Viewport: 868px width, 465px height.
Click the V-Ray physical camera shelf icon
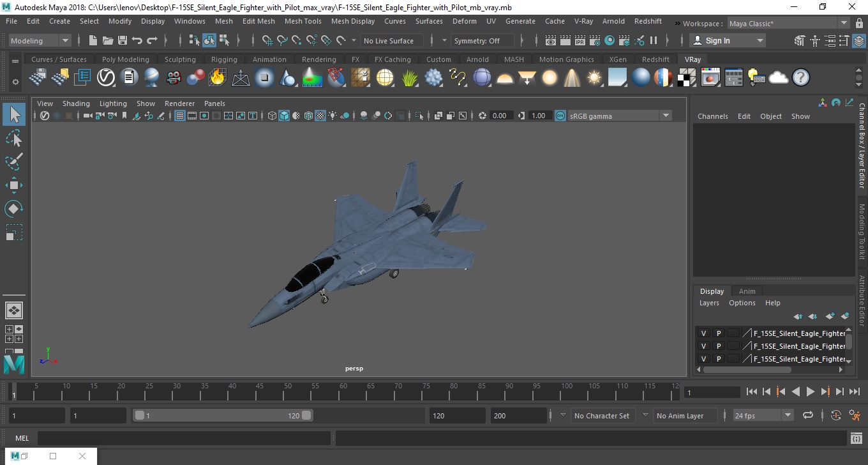(173, 78)
